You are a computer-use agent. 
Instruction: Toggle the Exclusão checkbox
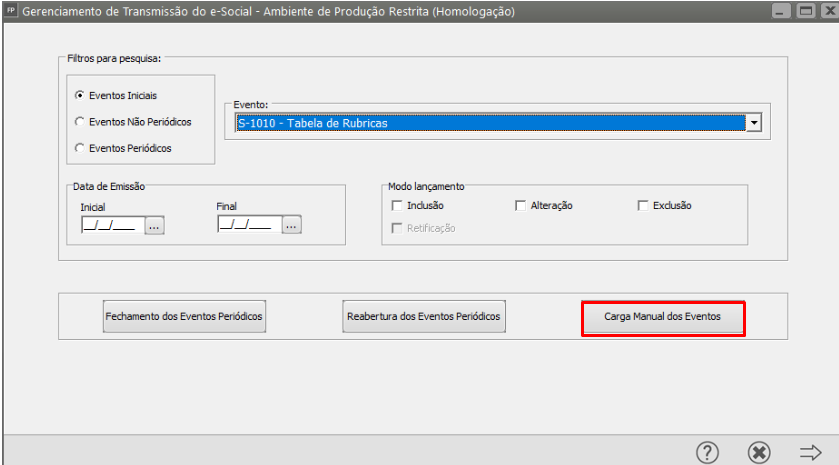643,206
